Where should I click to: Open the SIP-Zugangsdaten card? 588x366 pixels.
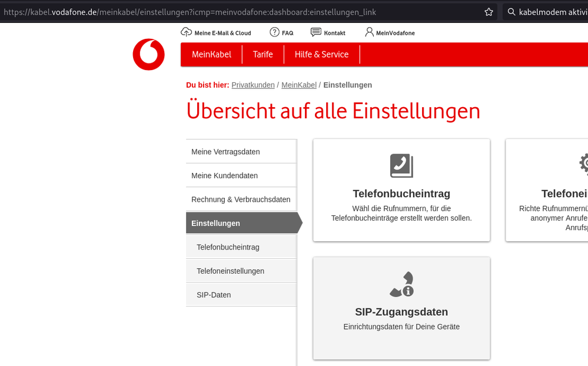401,308
